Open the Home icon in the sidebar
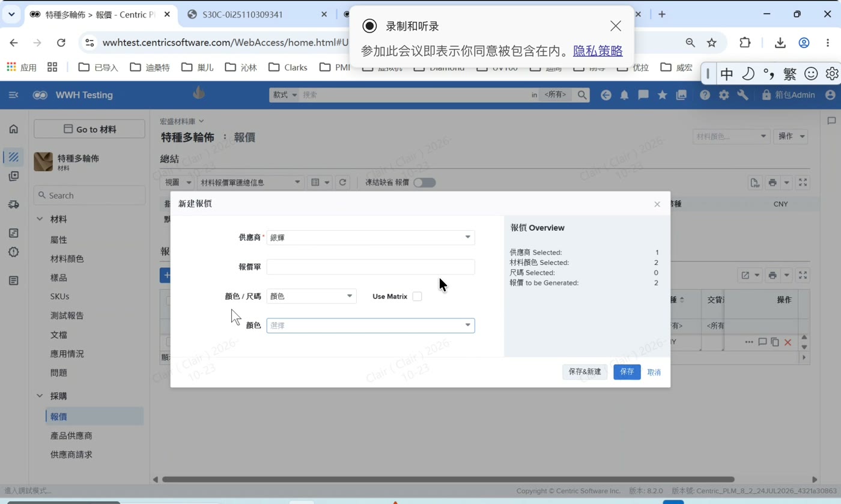Screen dimensions: 841x504 point(13,129)
